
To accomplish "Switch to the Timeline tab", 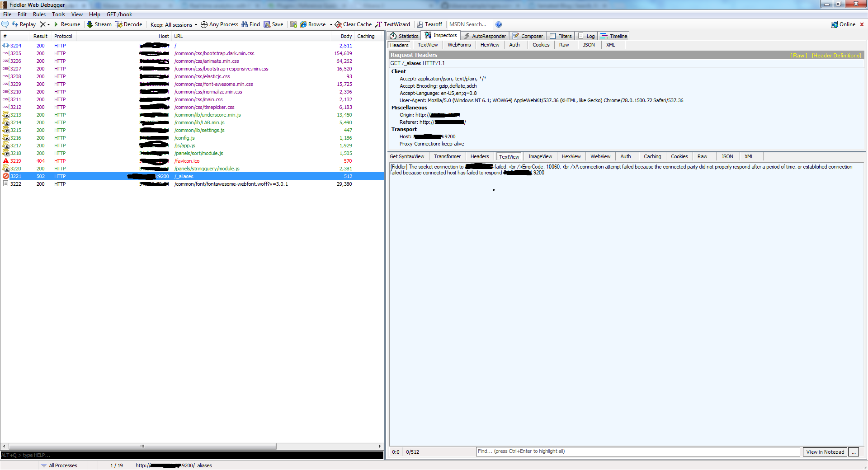I will (x=614, y=36).
